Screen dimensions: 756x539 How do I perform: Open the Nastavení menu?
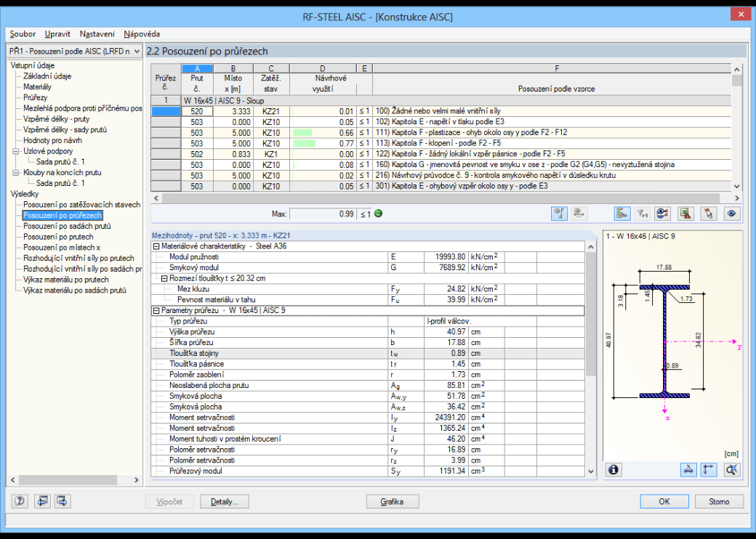click(97, 33)
